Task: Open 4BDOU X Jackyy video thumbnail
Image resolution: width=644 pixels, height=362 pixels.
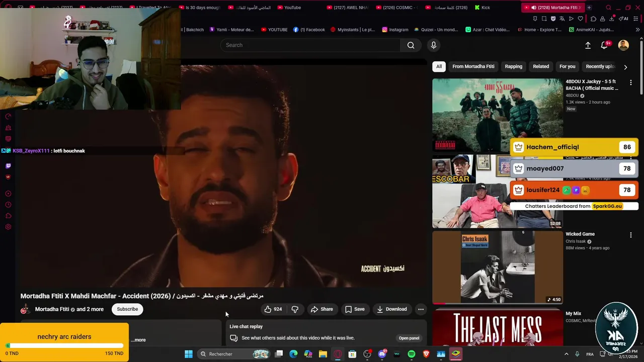Action: coord(498,115)
